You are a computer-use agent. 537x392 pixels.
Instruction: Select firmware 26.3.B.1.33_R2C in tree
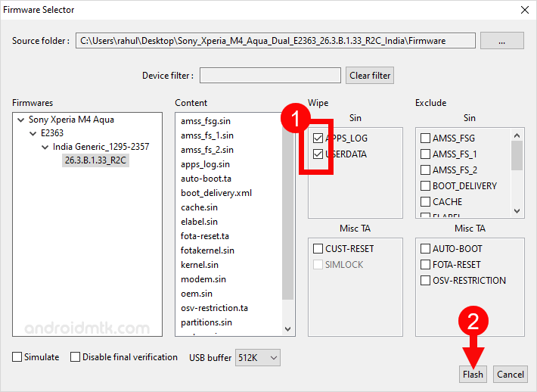[95, 160]
